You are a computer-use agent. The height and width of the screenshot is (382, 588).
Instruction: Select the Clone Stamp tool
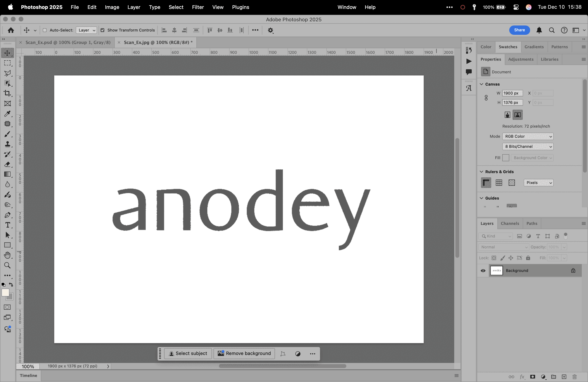point(7,144)
